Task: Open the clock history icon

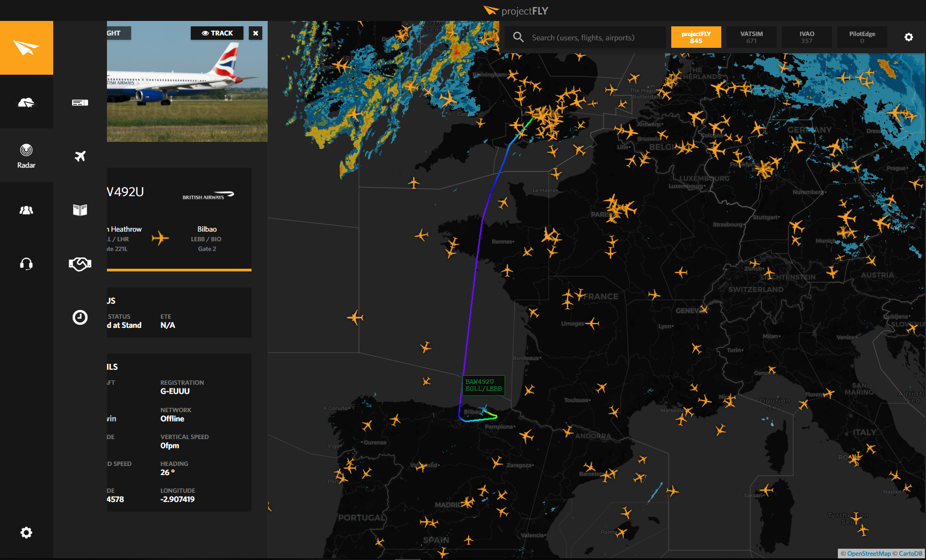Action: tap(80, 317)
